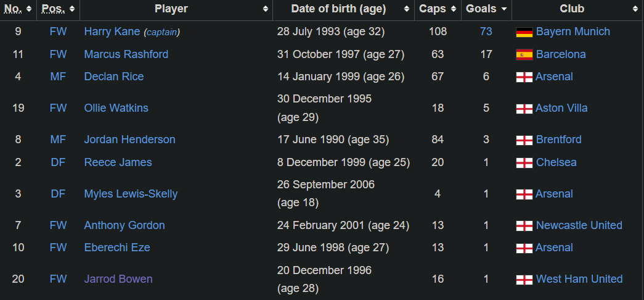Click the England flag beside Aston Villa

point(524,109)
